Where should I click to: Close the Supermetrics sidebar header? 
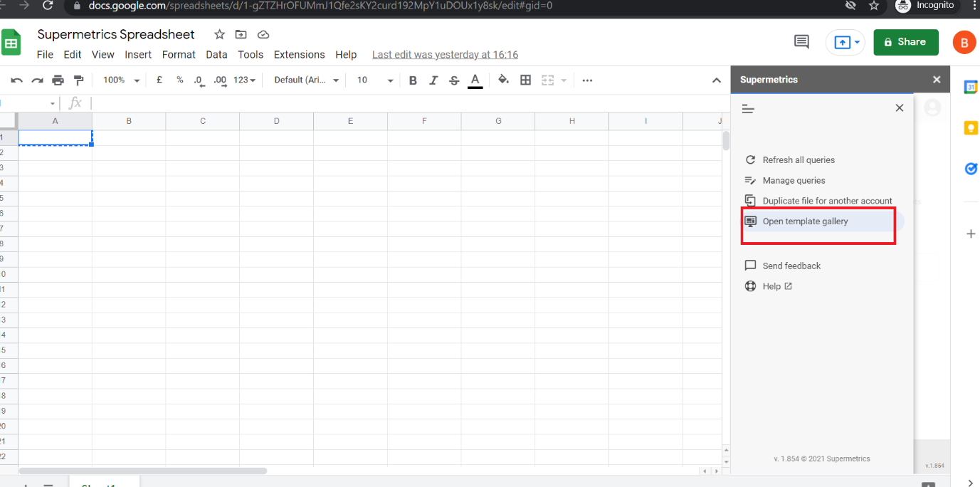937,80
